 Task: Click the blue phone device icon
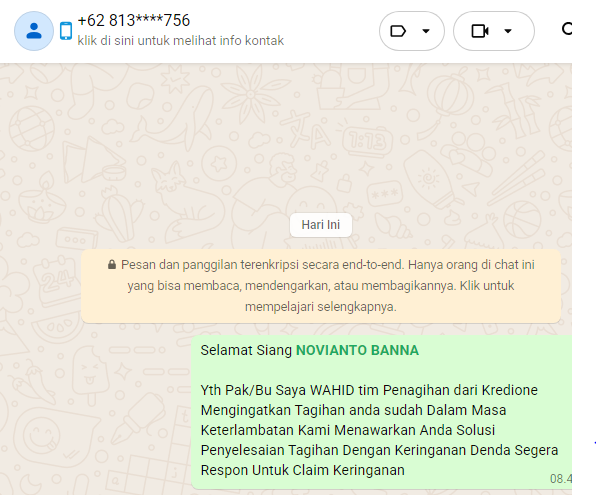click(x=66, y=31)
